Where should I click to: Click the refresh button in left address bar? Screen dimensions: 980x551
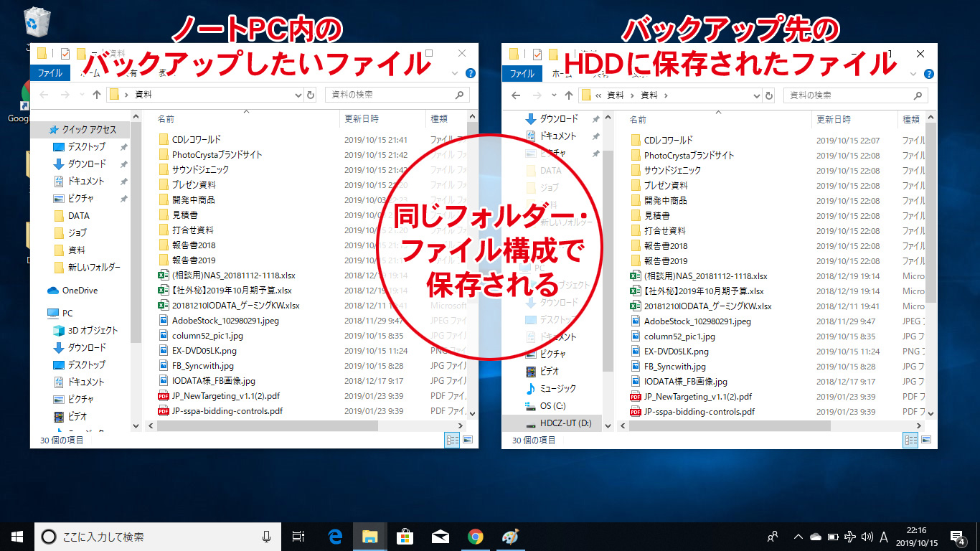click(x=311, y=95)
